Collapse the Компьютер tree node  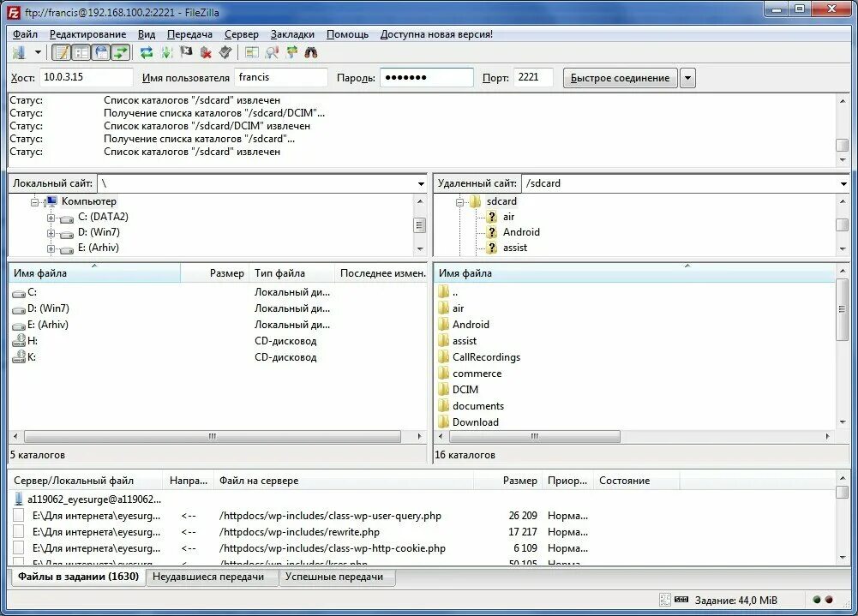[34, 202]
